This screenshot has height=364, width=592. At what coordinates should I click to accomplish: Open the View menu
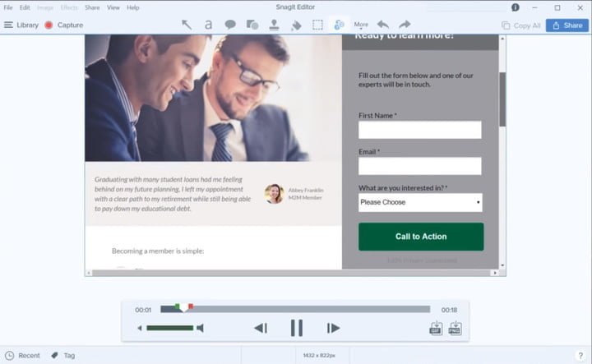(113, 7)
